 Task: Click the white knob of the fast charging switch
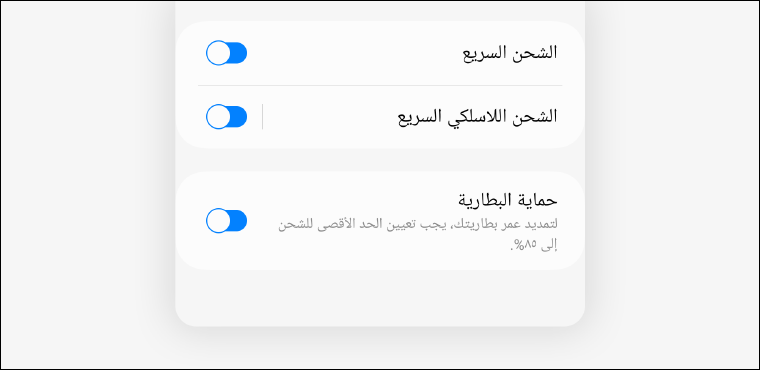(x=219, y=53)
